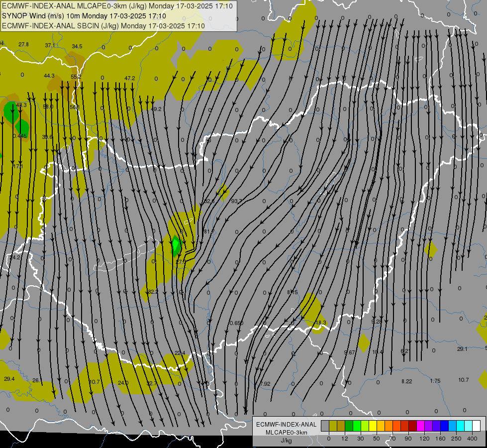Click the map value 34.5
Screen dimensions: 487x448
click(x=77, y=47)
